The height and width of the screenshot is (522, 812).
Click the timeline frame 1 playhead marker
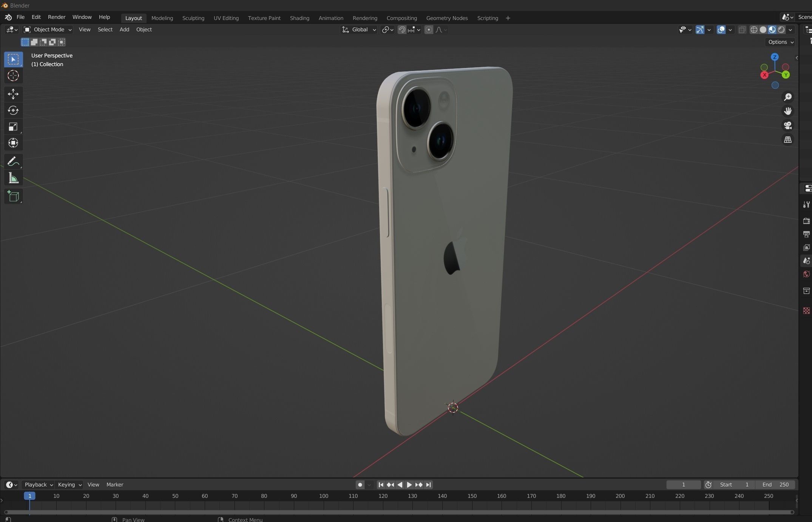[x=29, y=496]
